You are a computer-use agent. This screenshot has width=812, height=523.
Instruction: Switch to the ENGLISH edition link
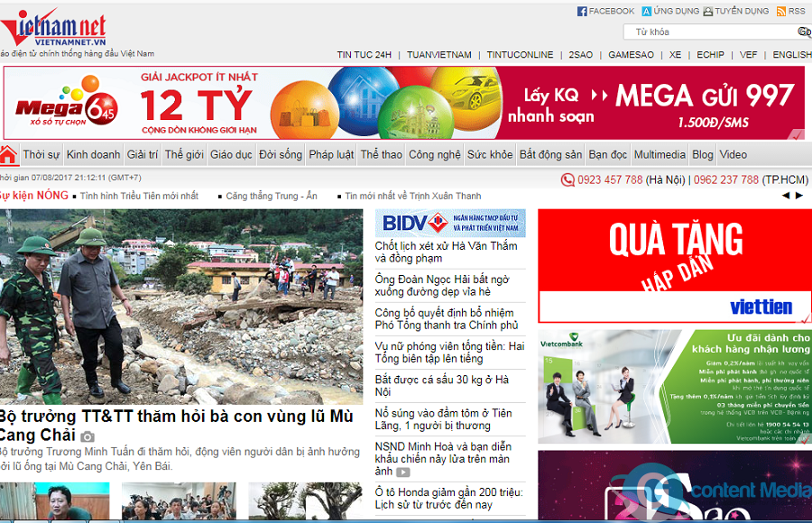(791, 55)
